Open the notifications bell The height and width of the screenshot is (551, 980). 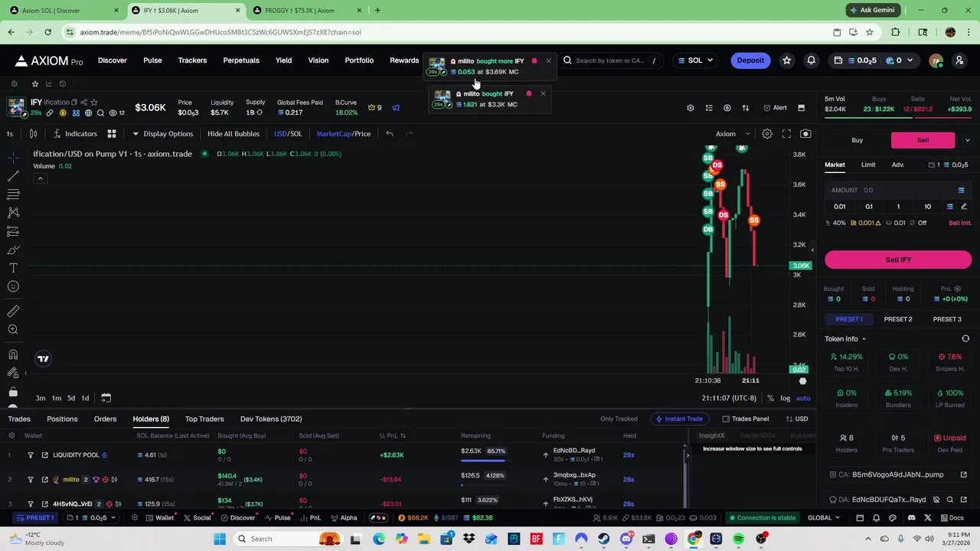(811, 60)
